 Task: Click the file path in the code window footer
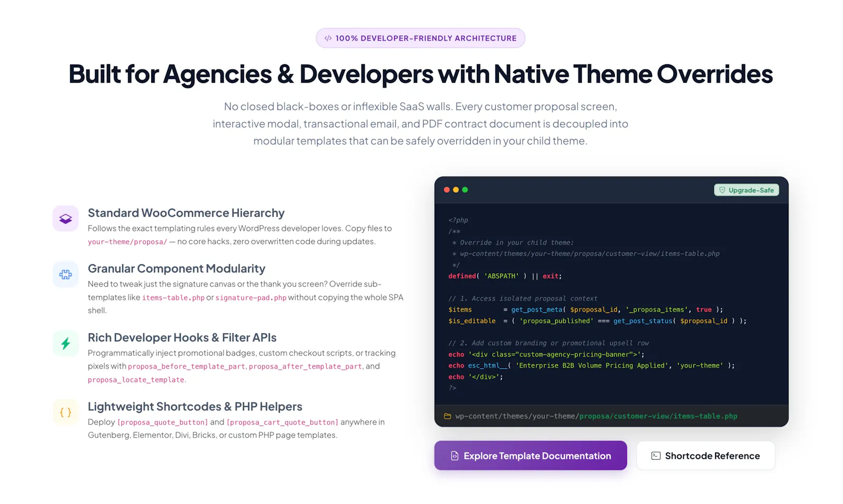click(596, 416)
